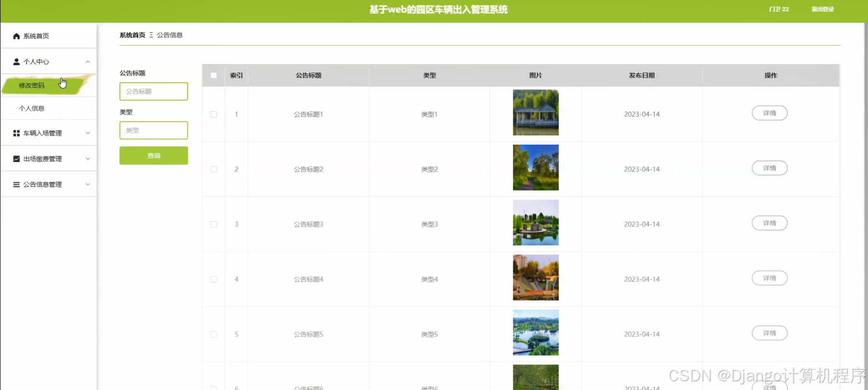
Task: Open 公告信息管理 menu label
Action: pyautogui.click(x=43, y=184)
